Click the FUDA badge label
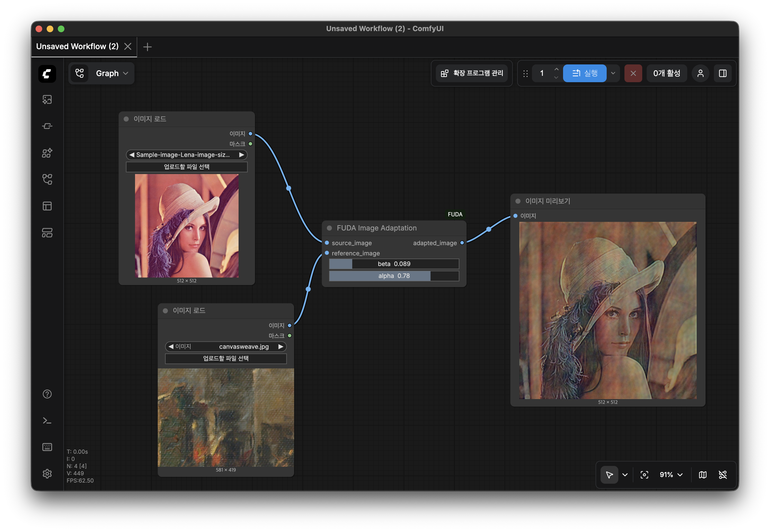This screenshot has height=532, width=770. click(x=455, y=214)
